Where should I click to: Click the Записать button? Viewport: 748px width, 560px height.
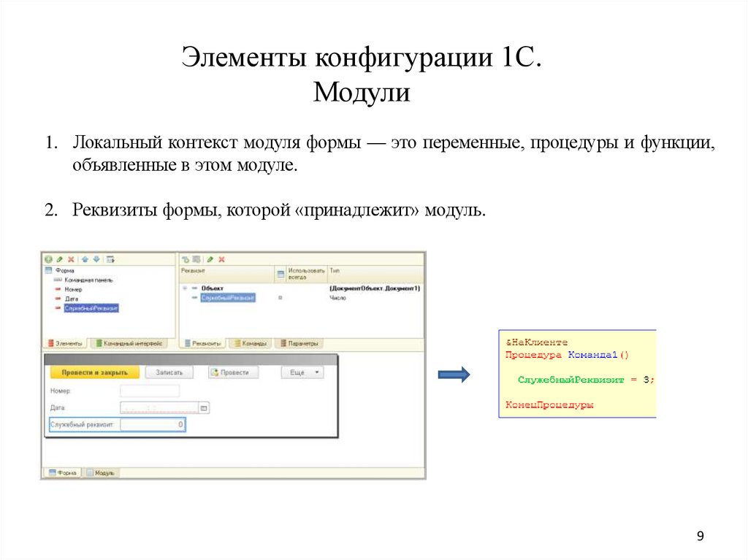[169, 372]
